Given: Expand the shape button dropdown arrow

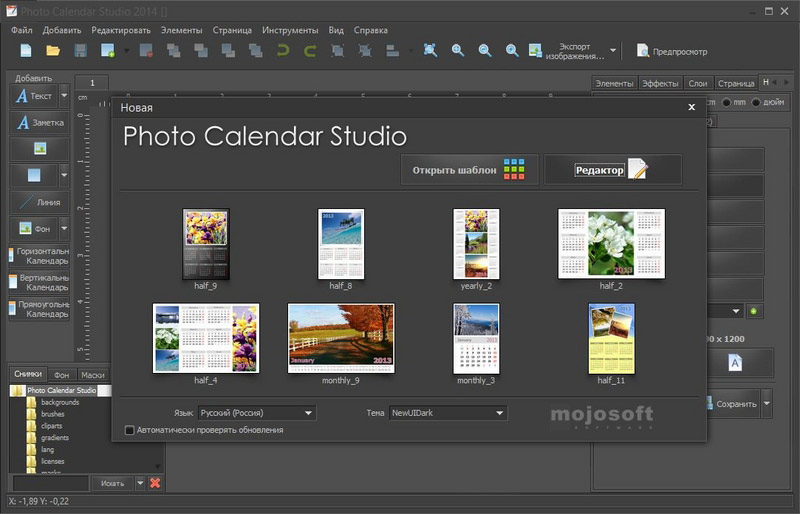Looking at the screenshot, I should point(64,175).
